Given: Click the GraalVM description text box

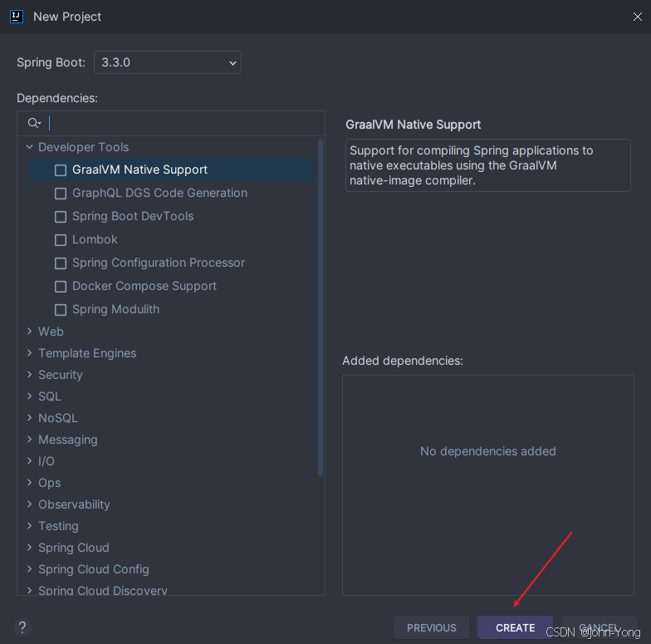Looking at the screenshot, I should (x=488, y=165).
